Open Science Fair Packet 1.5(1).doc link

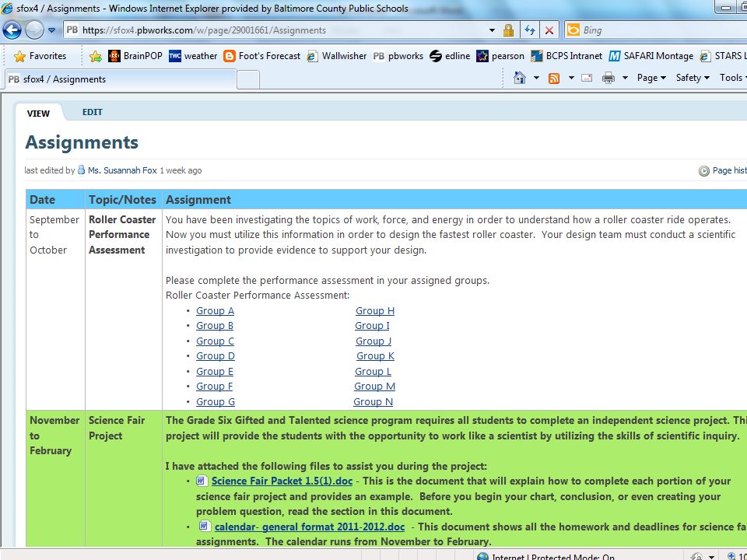point(282,481)
